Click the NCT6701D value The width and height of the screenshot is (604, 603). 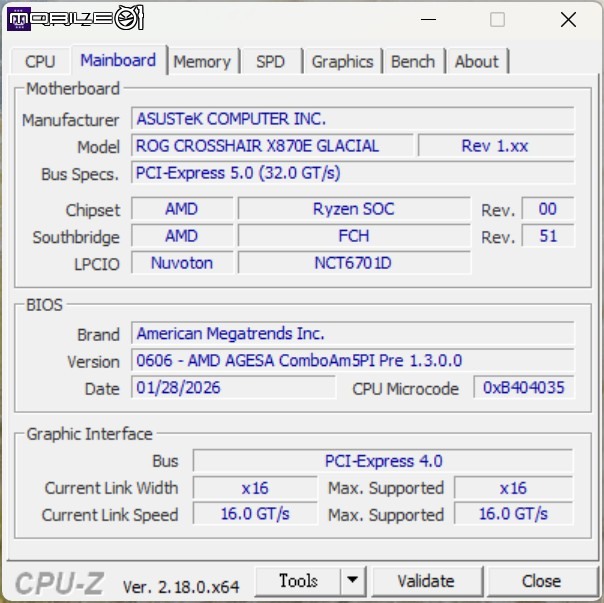point(354,263)
